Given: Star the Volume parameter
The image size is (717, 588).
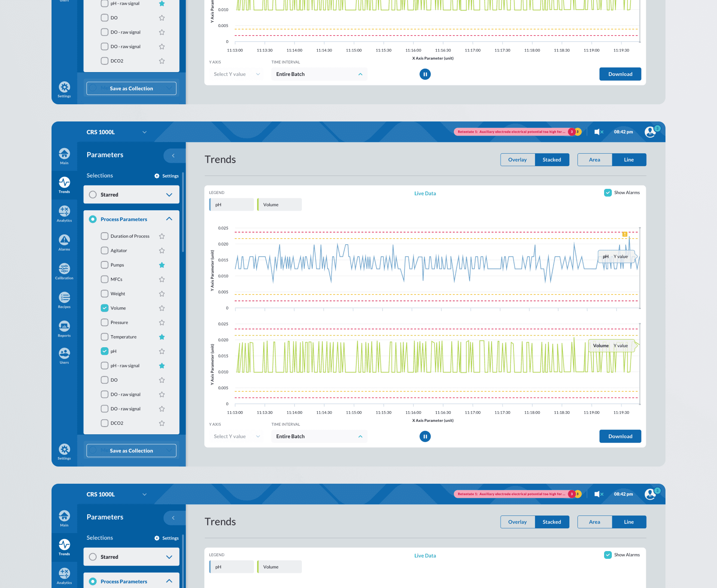Looking at the screenshot, I should click(x=162, y=308).
